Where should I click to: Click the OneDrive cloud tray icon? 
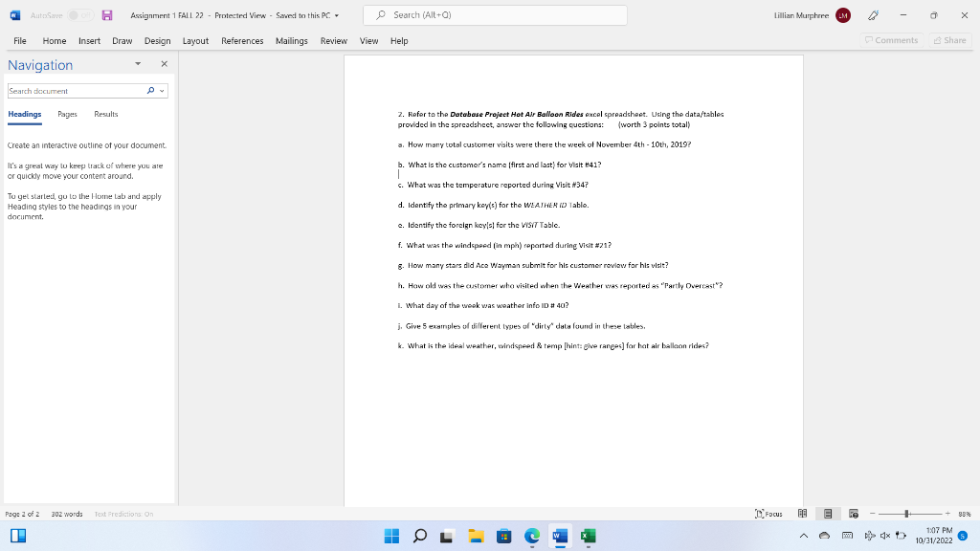coord(824,536)
